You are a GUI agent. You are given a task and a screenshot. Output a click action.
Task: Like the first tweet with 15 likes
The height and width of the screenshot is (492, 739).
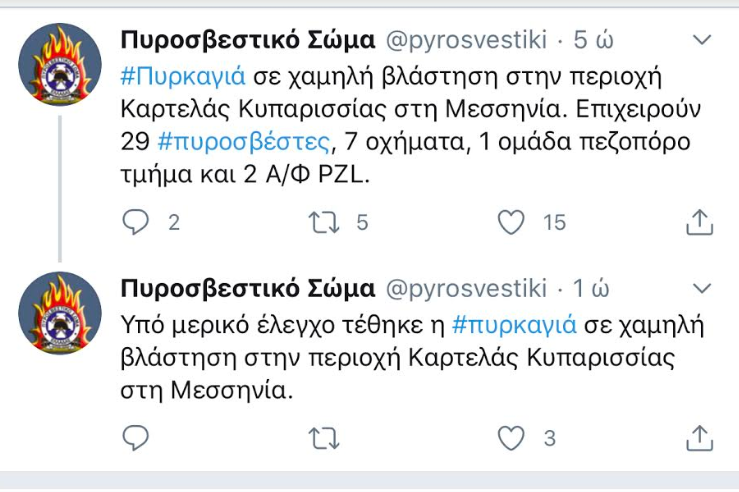[x=511, y=222]
